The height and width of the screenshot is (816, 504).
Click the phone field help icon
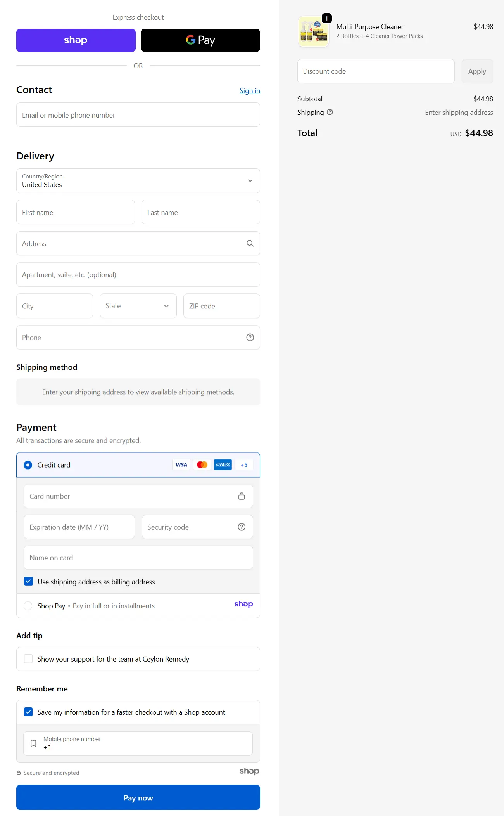250,338
